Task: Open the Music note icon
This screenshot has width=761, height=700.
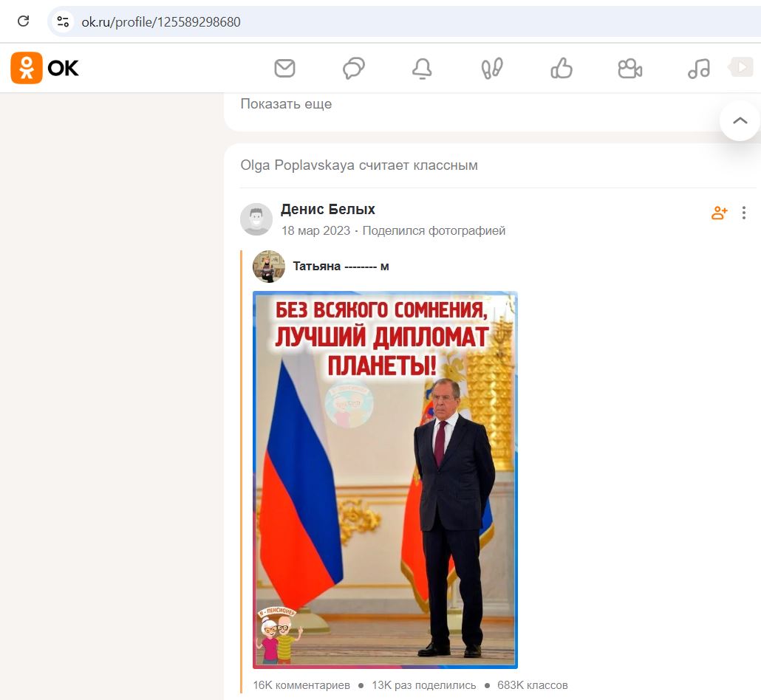Action: (699, 69)
